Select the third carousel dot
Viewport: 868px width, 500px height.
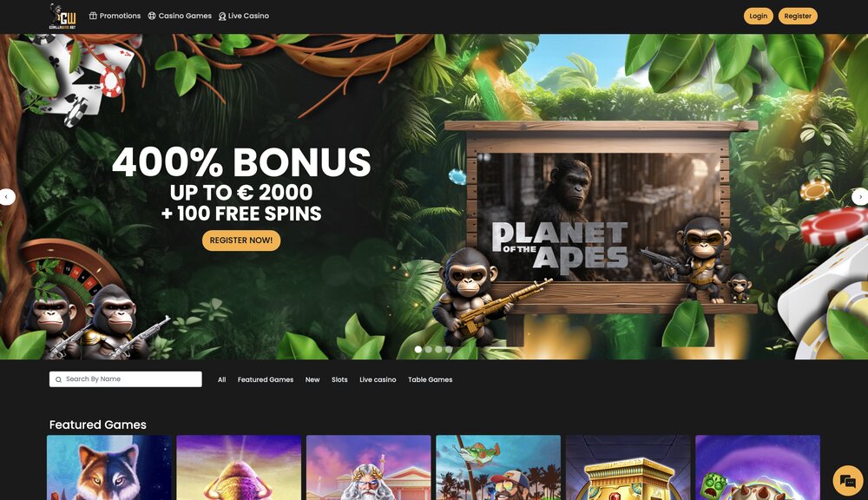[x=438, y=349]
